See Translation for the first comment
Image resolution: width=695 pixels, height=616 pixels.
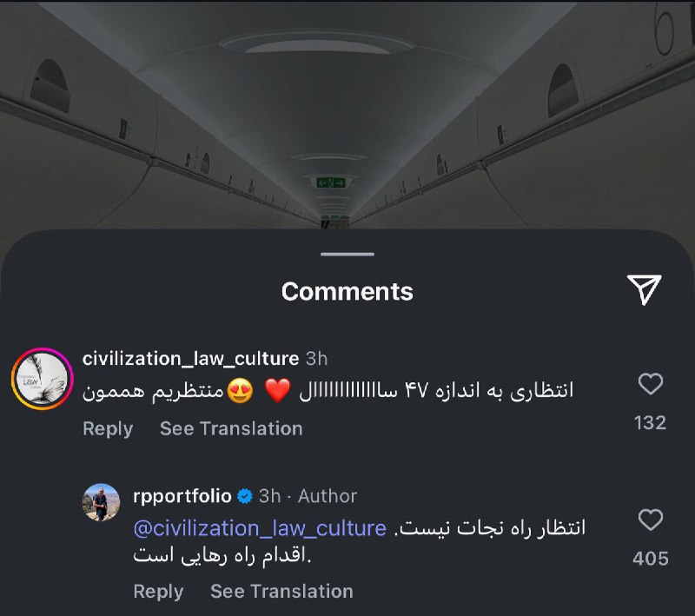pyautogui.click(x=231, y=428)
